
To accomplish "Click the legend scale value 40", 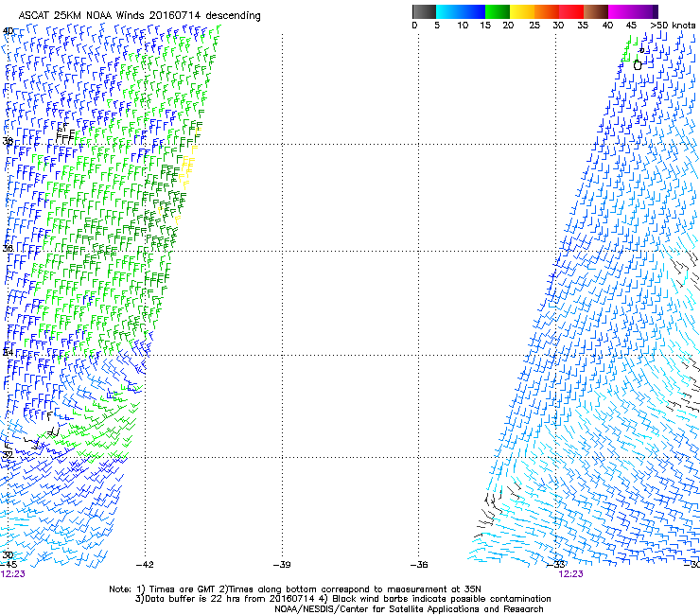I will 607,26.
